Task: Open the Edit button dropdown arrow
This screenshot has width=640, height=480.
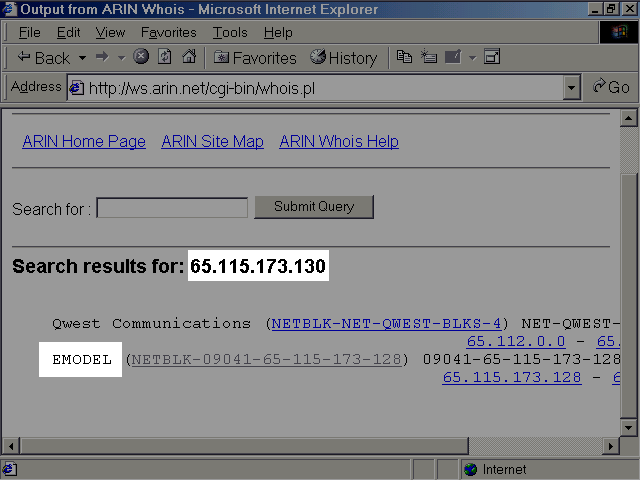Action: pos(472,58)
